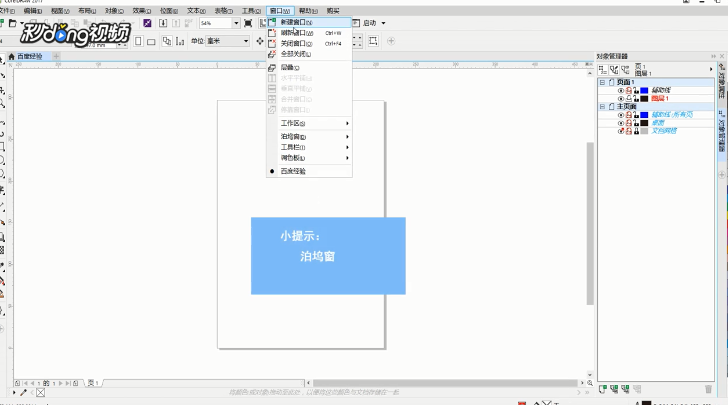Open the Toolbars (工具栏) submenu
The image size is (728, 405).
[309, 148]
